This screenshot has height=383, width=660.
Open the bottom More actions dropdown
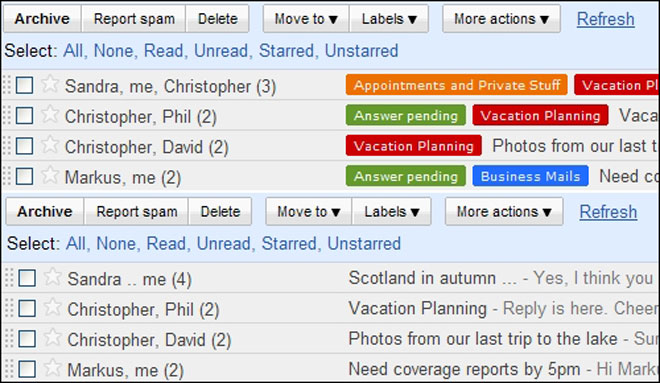pos(504,212)
